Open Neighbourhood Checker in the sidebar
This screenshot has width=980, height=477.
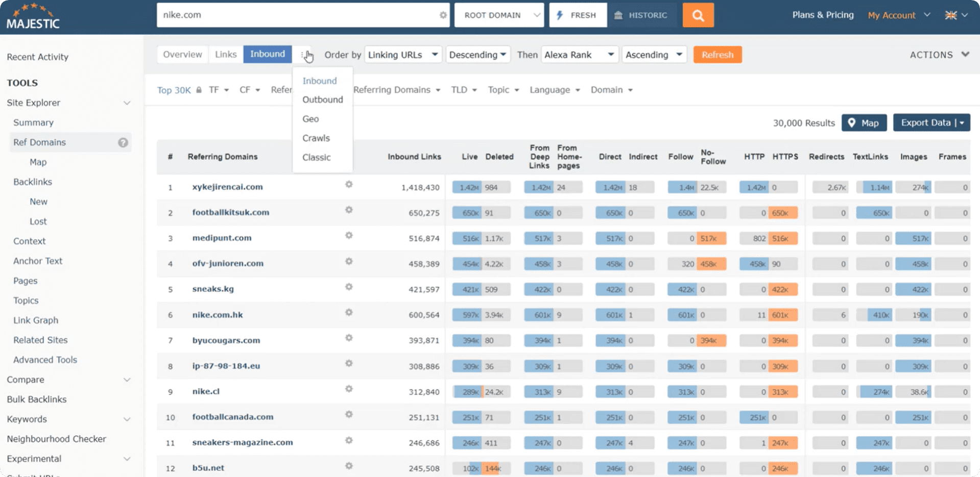(56, 439)
